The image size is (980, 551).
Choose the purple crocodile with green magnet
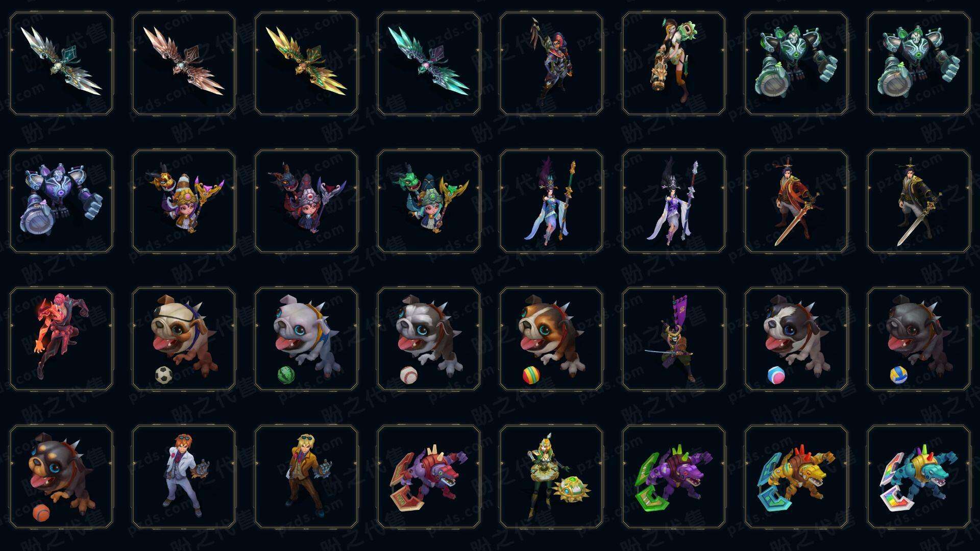(x=674, y=477)
